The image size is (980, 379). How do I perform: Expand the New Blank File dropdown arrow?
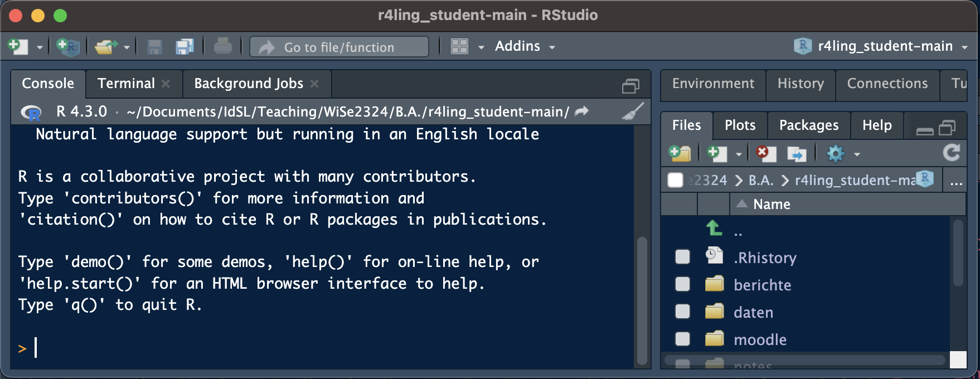[739, 154]
